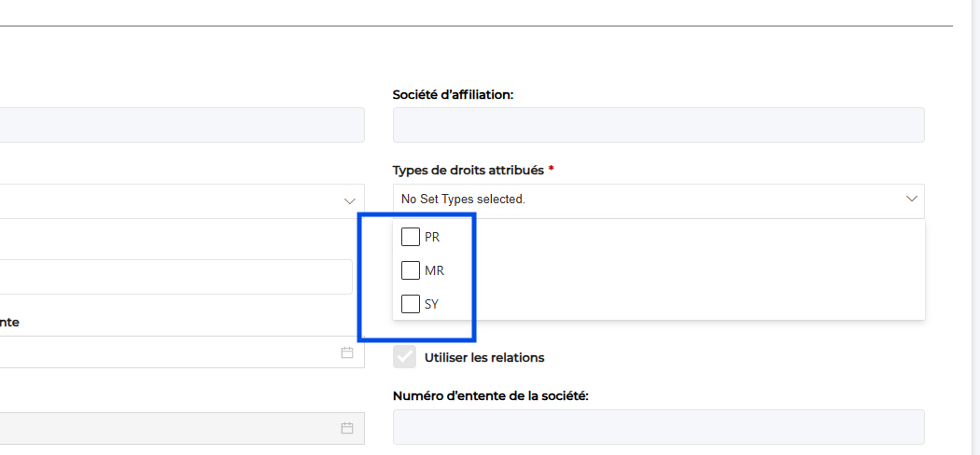Collapse dropdown using the blue chevron arrow
The width and height of the screenshot is (980, 455).
click(912, 200)
